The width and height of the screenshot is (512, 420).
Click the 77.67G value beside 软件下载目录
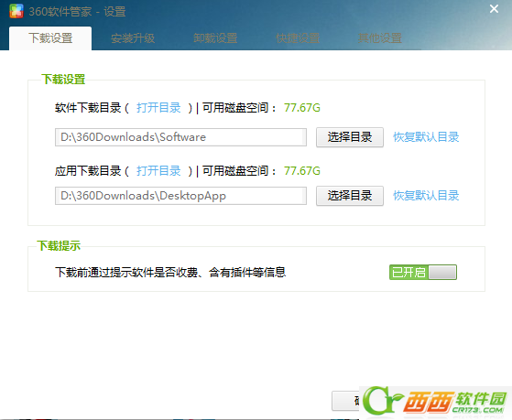302,108
